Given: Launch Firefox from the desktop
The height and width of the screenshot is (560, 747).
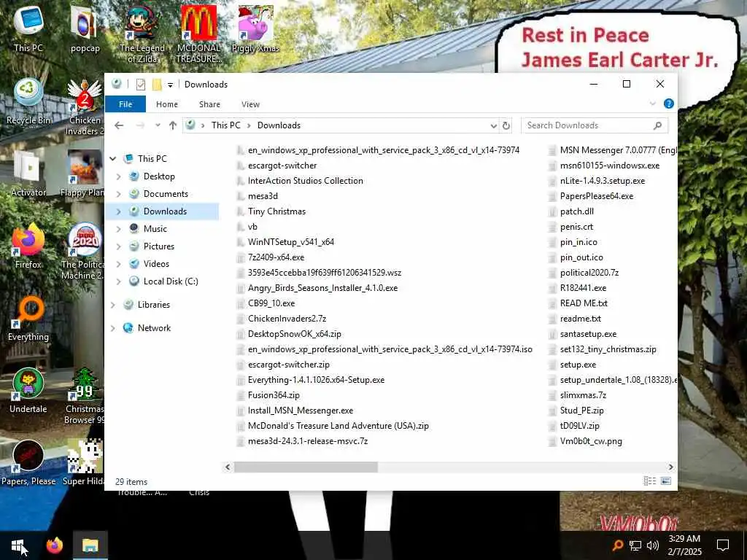Looking at the screenshot, I should click(x=28, y=246).
